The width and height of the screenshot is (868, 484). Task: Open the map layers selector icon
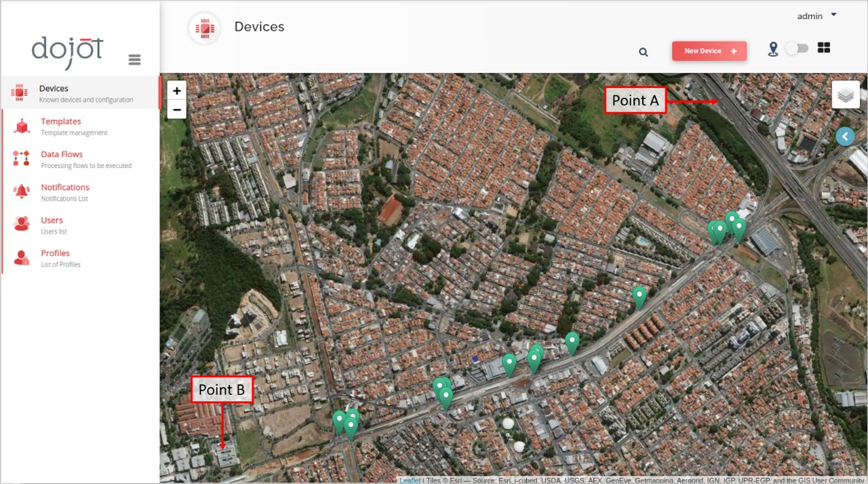pos(846,95)
